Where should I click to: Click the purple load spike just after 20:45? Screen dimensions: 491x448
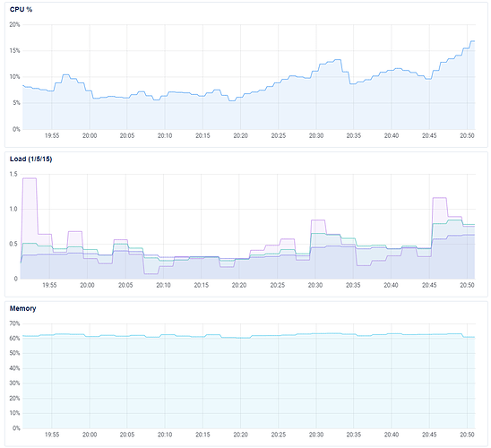pyautogui.click(x=439, y=198)
